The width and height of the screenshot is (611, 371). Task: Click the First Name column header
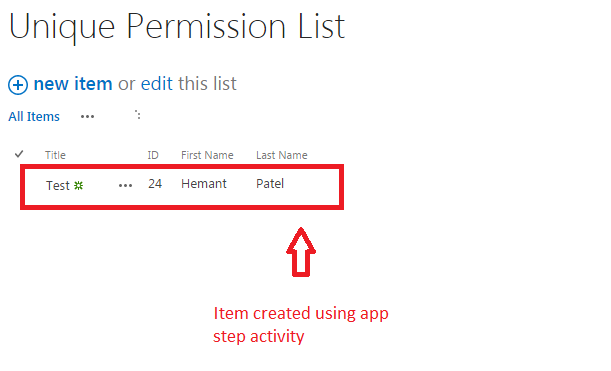pos(207,155)
